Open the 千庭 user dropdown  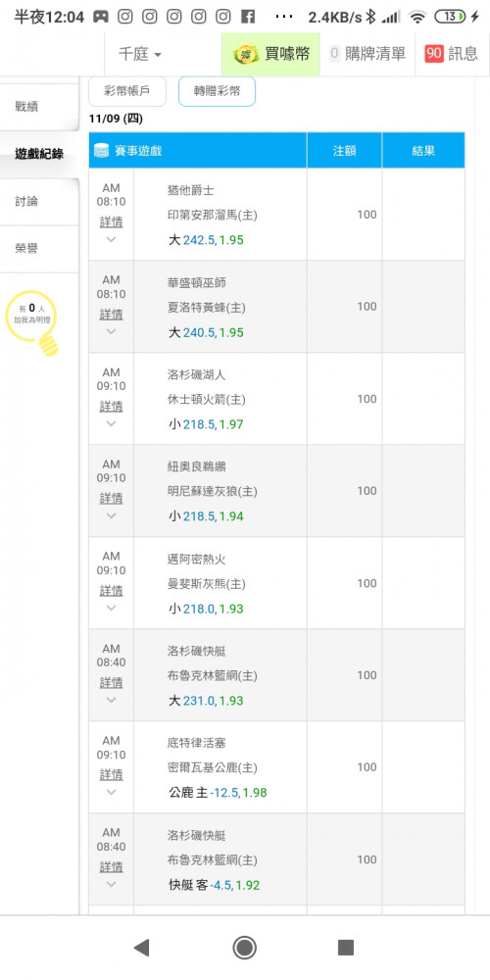tap(140, 54)
